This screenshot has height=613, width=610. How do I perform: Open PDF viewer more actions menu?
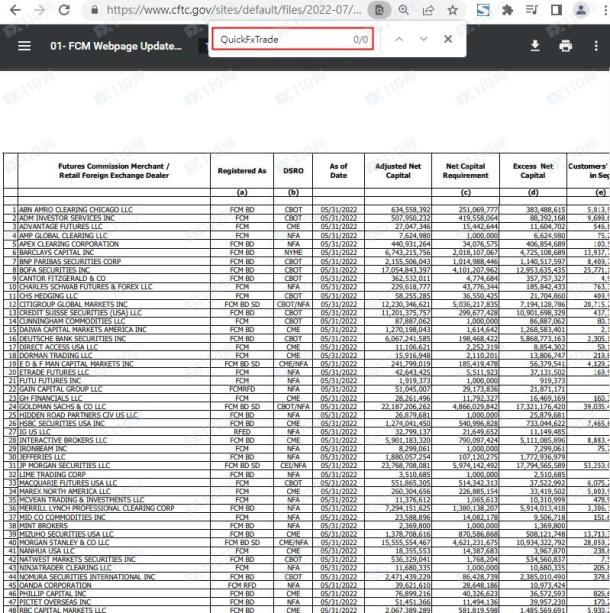click(x=596, y=46)
